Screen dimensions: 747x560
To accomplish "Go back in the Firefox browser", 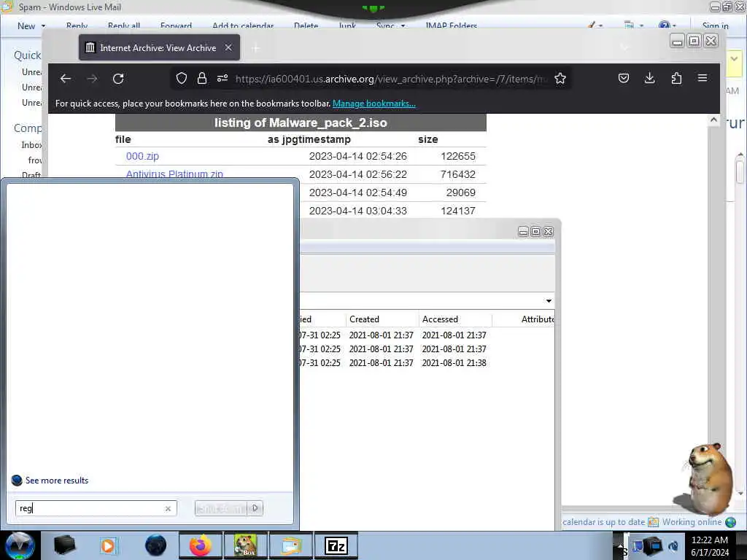I will coord(66,79).
